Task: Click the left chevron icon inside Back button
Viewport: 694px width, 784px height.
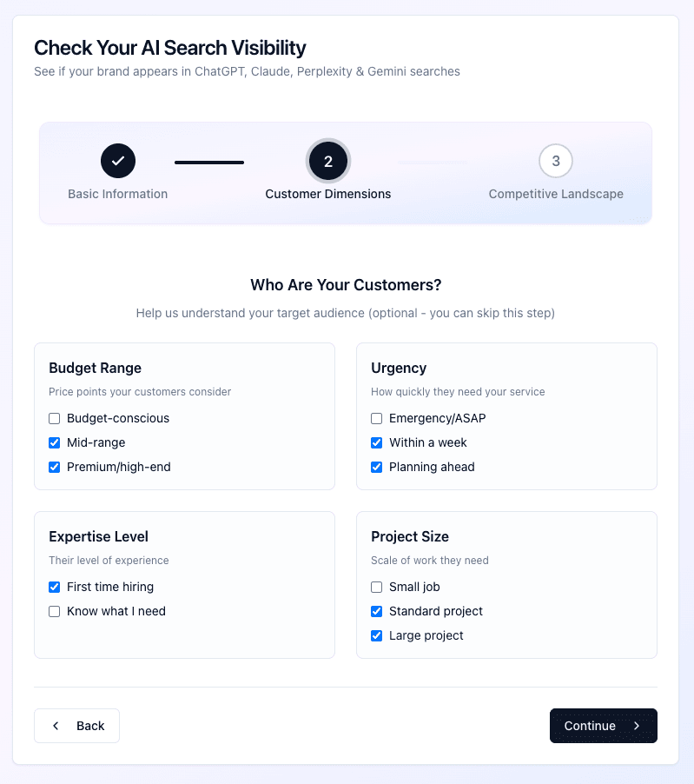Action: 55,726
